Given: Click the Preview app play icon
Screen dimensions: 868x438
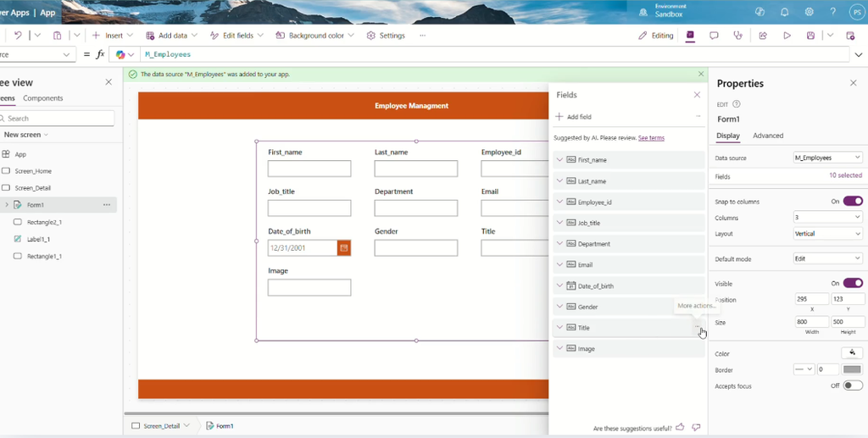Looking at the screenshot, I should 787,36.
